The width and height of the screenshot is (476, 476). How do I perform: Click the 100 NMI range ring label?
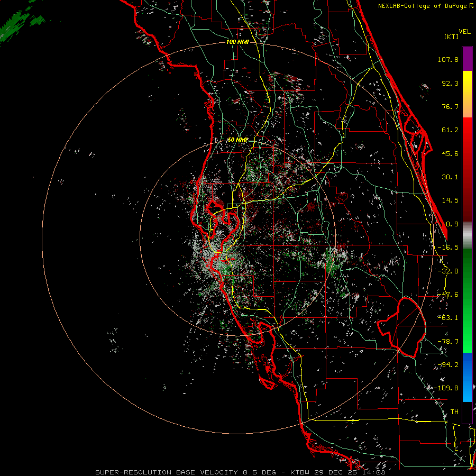(237, 42)
